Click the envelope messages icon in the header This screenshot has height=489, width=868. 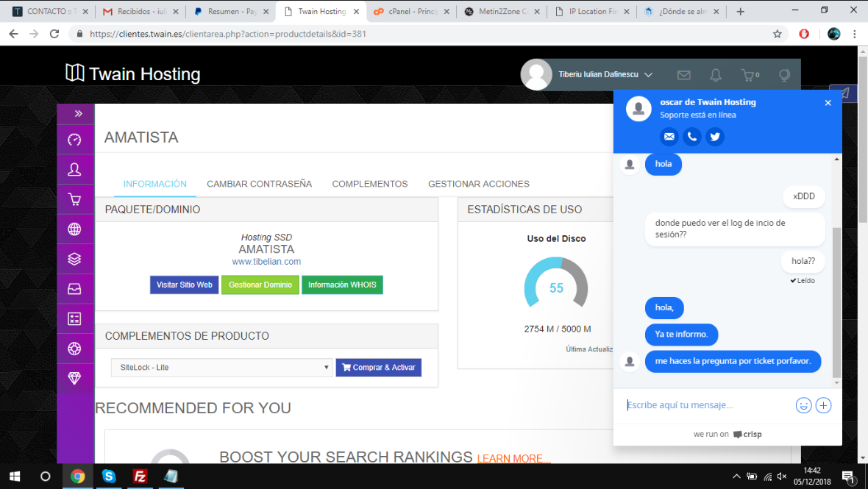(683, 75)
